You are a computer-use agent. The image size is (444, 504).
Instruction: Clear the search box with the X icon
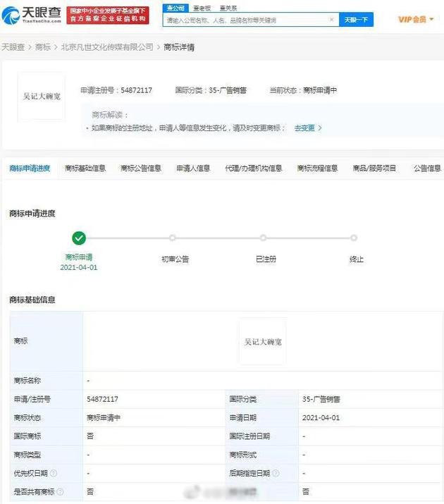click(331, 20)
